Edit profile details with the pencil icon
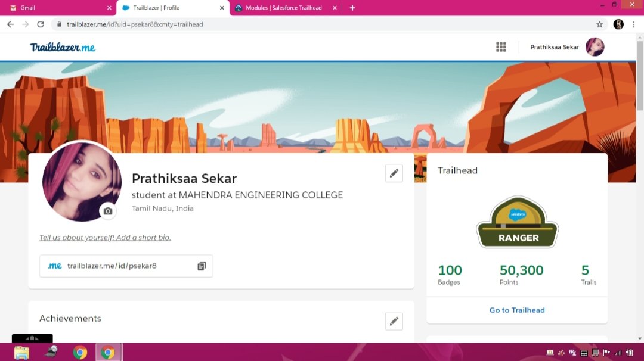This screenshot has height=361, width=644. click(x=394, y=173)
